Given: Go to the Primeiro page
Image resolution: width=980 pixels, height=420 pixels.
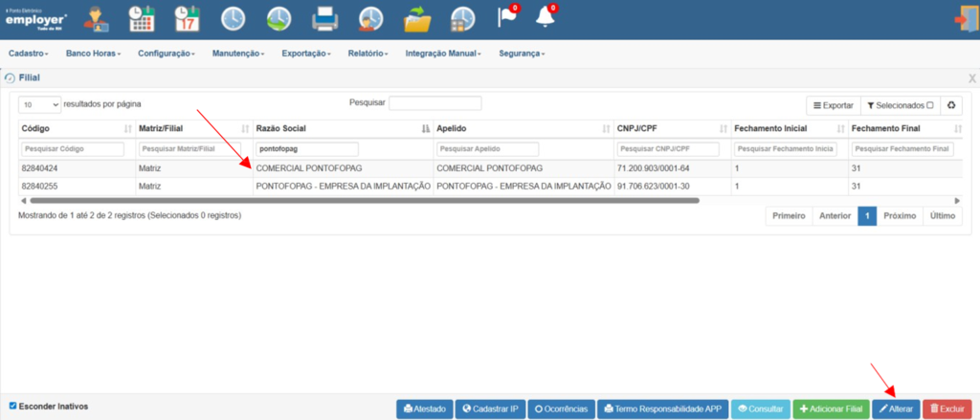Looking at the screenshot, I should point(789,215).
